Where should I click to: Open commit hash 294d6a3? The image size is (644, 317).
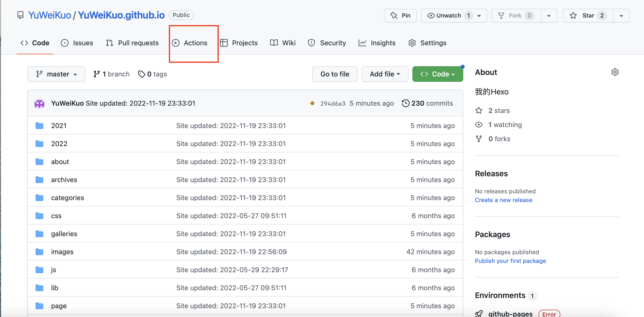pos(333,103)
